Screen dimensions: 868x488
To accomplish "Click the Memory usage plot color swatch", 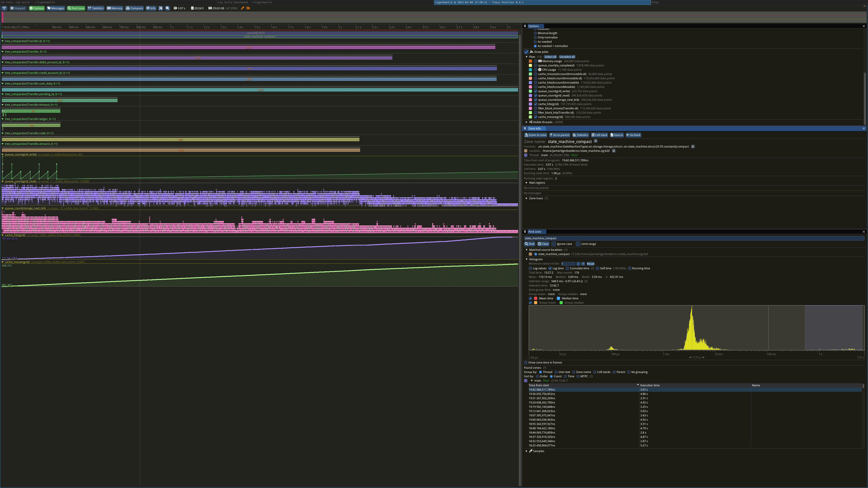I will coord(530,61).
